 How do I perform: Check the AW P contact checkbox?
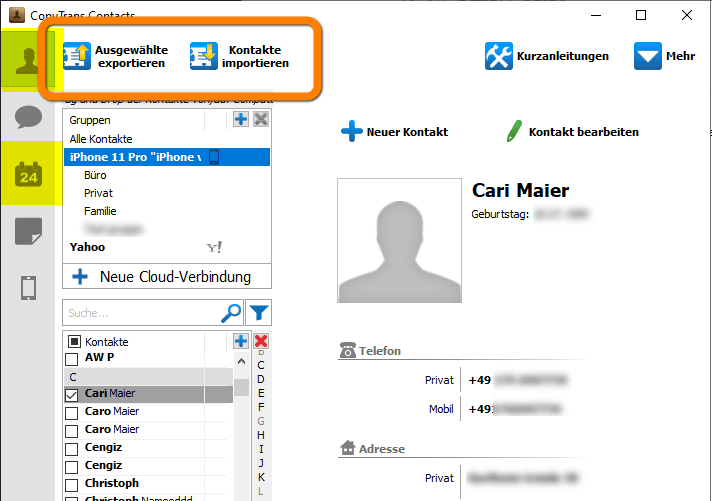click(x=71, y=359)
